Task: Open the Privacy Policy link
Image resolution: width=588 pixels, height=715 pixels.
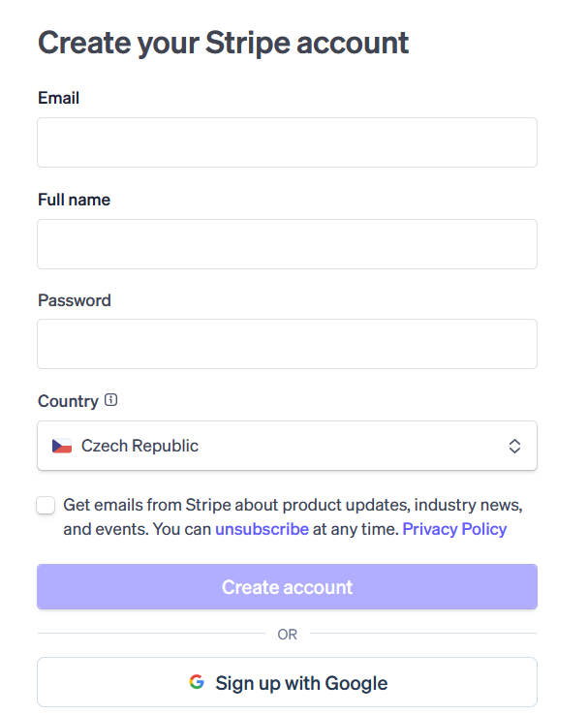Action: click(454, 529)
